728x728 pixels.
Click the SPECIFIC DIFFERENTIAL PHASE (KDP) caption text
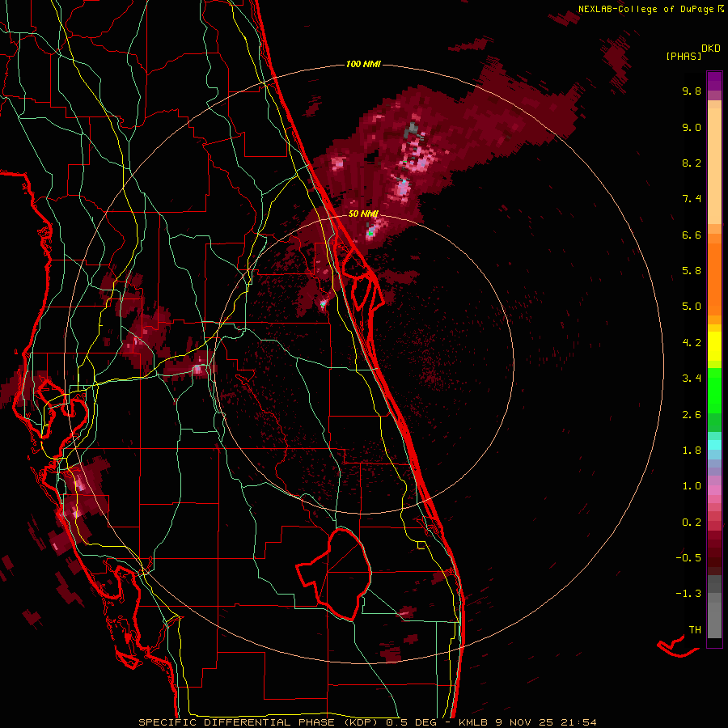258,722
